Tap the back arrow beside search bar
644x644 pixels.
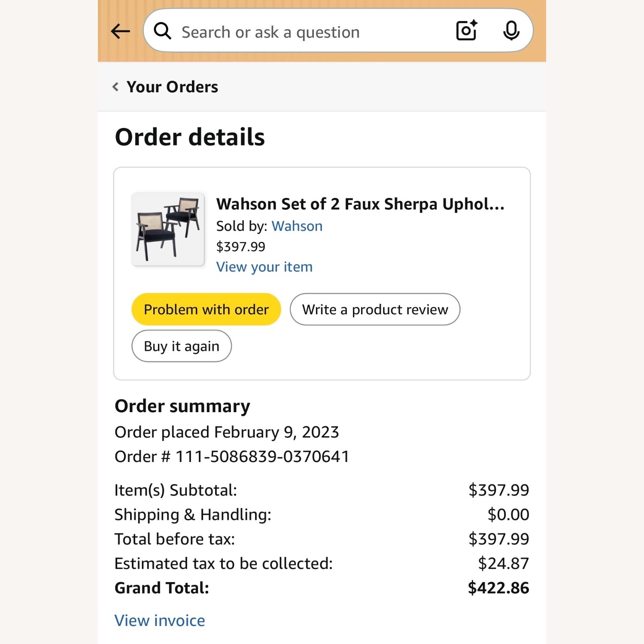coord(120,31)
